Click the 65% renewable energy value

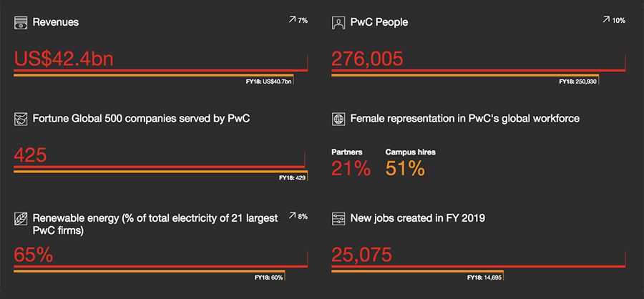pos(33,255)
